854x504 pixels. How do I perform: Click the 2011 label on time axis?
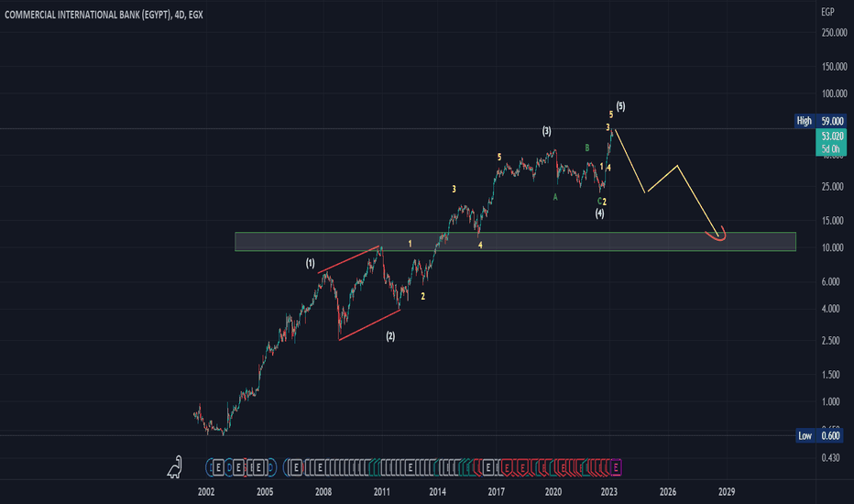pos(382,492)
